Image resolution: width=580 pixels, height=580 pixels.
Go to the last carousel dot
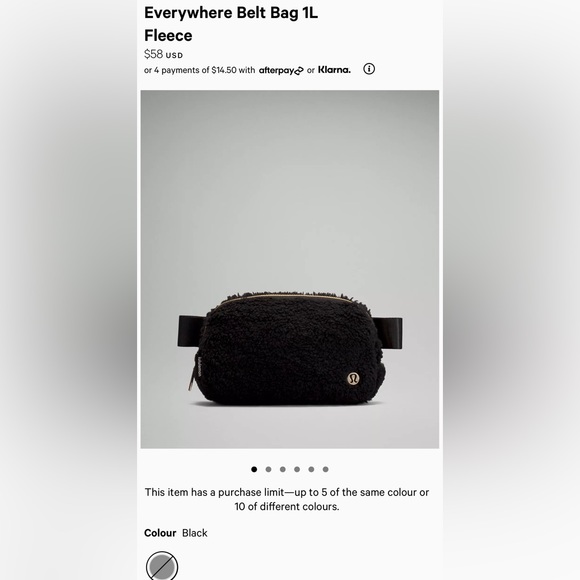(x=326, y=469)
